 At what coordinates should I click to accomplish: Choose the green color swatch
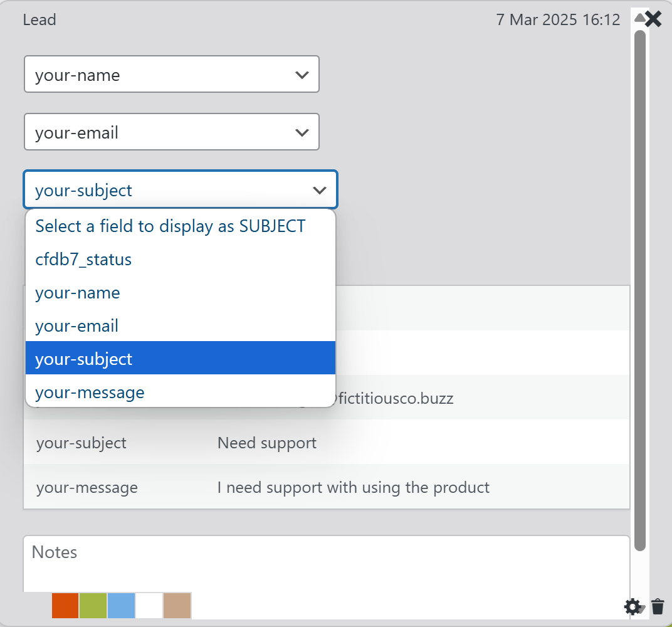coord(93,606)
